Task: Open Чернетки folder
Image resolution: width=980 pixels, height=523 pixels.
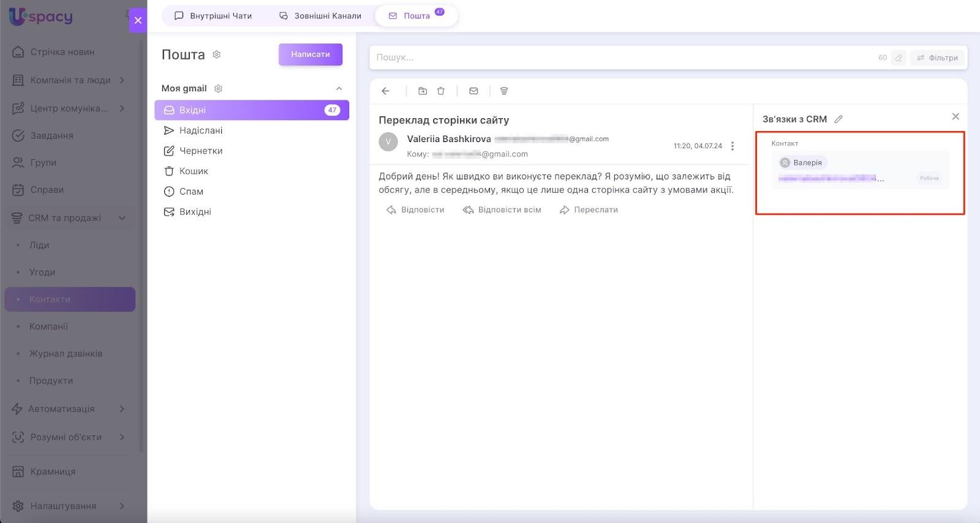Action: coord(252,151)
